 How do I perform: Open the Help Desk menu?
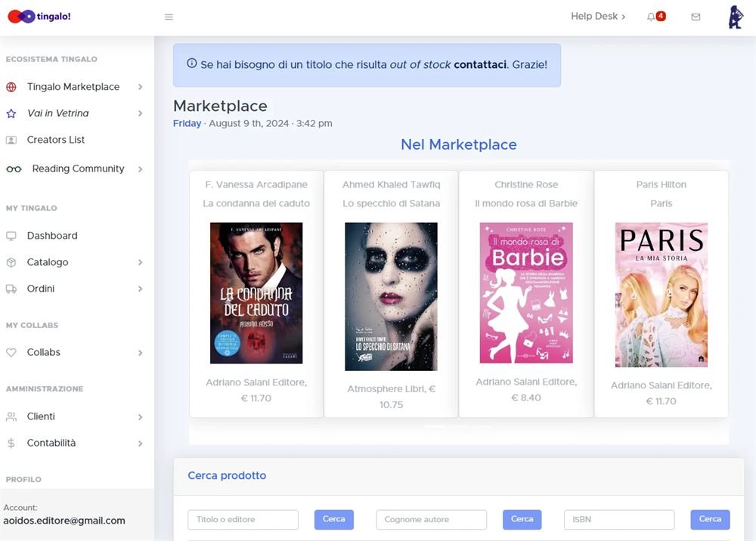(598, 17)
